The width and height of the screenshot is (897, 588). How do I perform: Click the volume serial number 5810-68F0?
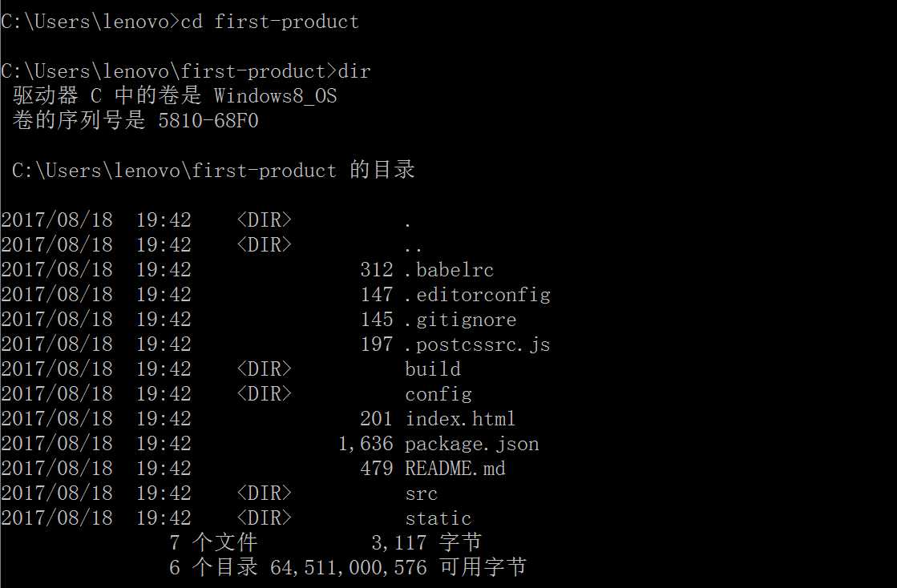click(x=208, y=121)
